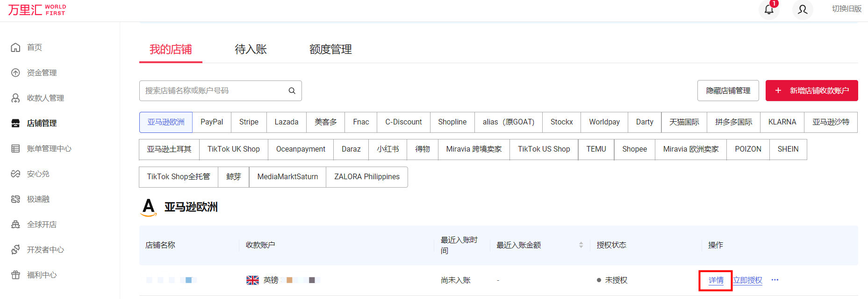Click the 福利中心 gift icon
The height and width of the screenshot is (299, 868).
[15, 275]
